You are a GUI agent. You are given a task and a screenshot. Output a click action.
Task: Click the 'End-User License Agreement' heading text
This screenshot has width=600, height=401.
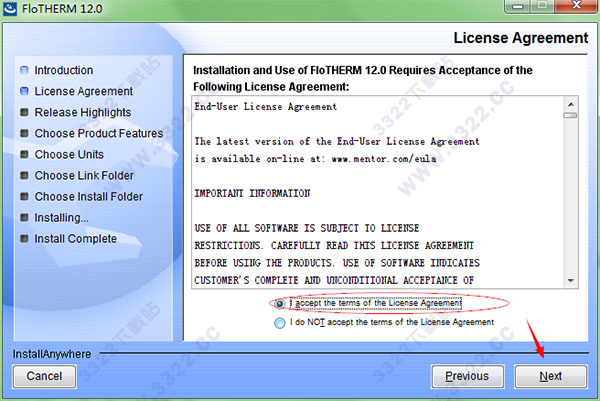(266, 107)
